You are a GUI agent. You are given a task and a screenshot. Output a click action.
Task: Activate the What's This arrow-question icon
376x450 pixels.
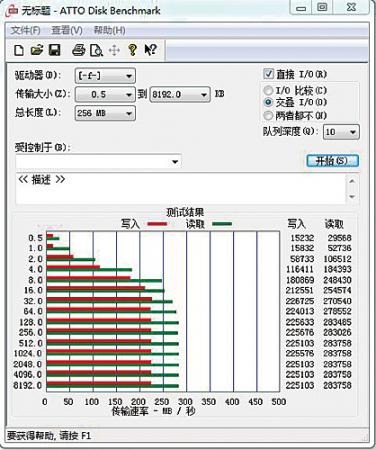pos(150,50)
